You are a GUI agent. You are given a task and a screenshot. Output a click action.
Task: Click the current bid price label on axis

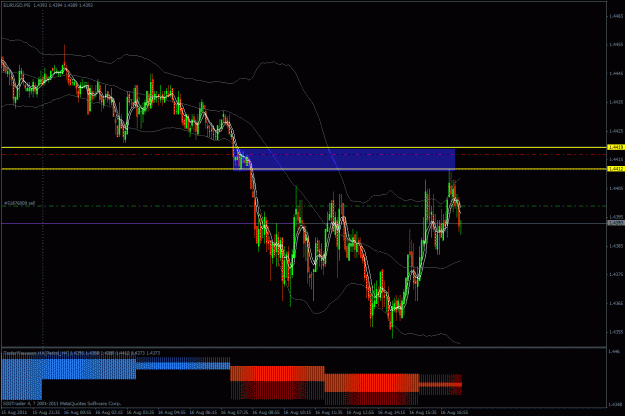[615, 224]
